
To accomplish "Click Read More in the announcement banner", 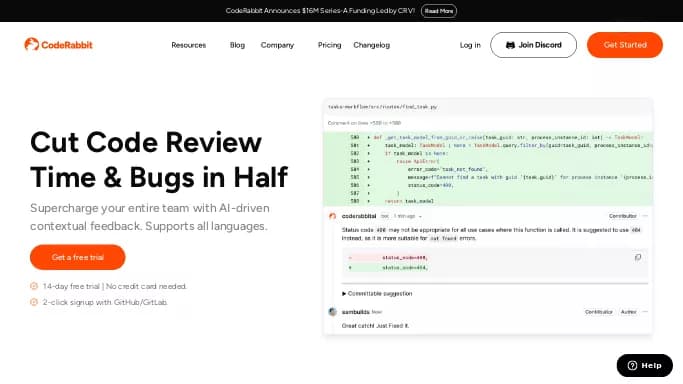I will coord(439,11).
